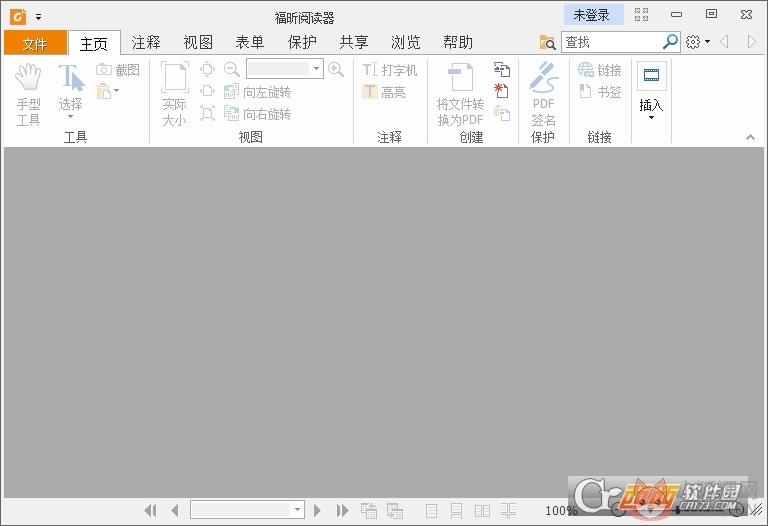Go to the previous page
768x526 pixels.
click(175, 511)
